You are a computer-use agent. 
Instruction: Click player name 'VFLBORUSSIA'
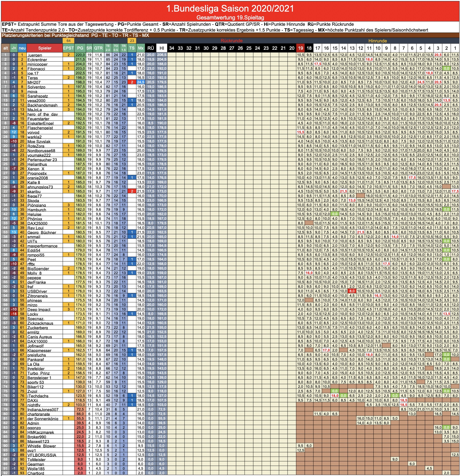[x=42, y=455]
